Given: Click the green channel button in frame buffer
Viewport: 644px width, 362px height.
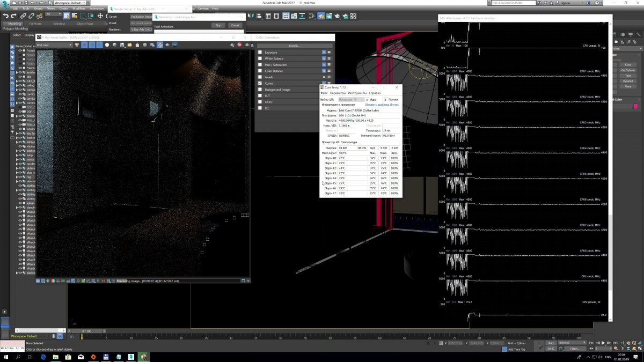Looking at the screenshot, I should coord(92,45).
